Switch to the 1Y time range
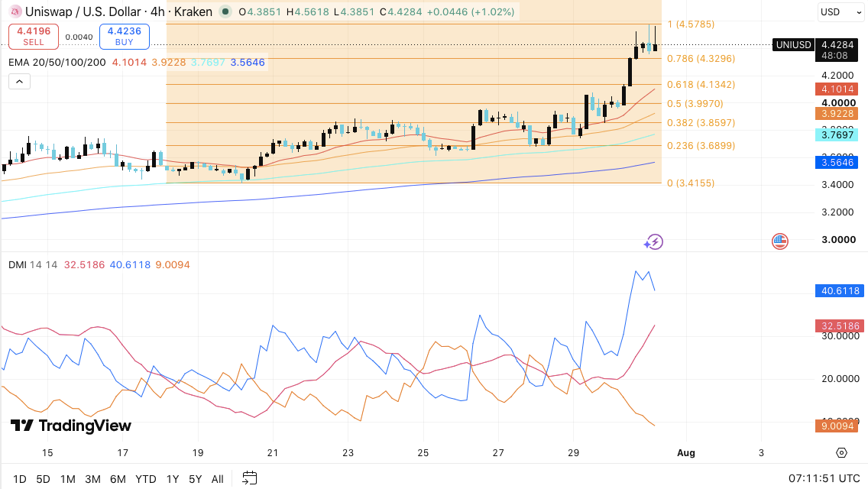868x489 pixels. click(173, 479)
